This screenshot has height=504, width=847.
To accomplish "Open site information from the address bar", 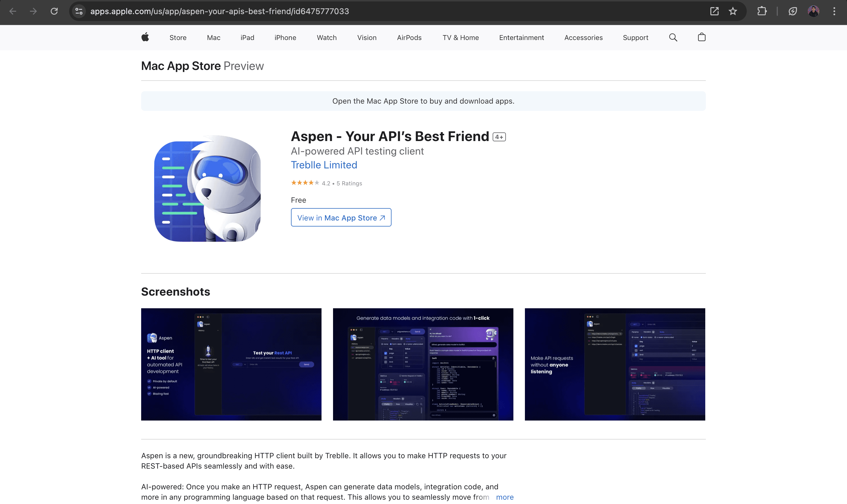I will coord(79,11).
